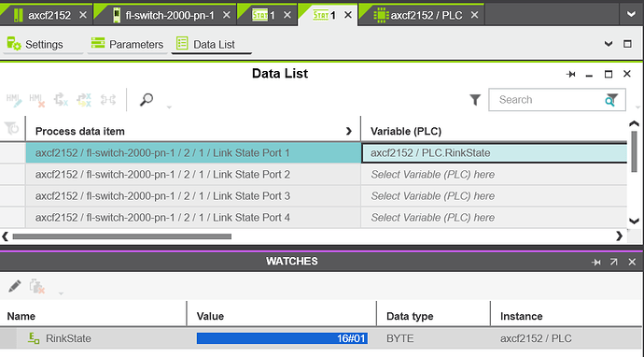Pin the Data List panel
Image resolution: width=644 pixels, height=357 pixels.
tap(570, 74)
